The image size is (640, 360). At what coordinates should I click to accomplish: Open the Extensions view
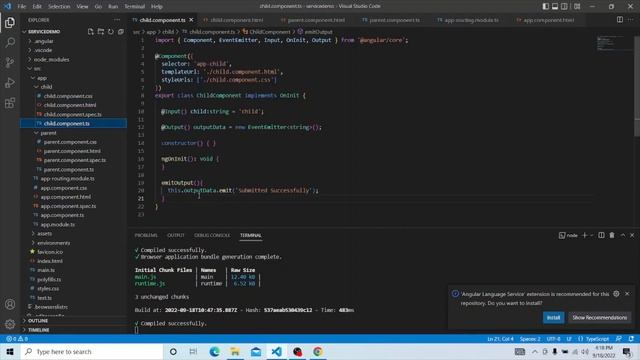[10, 102]
